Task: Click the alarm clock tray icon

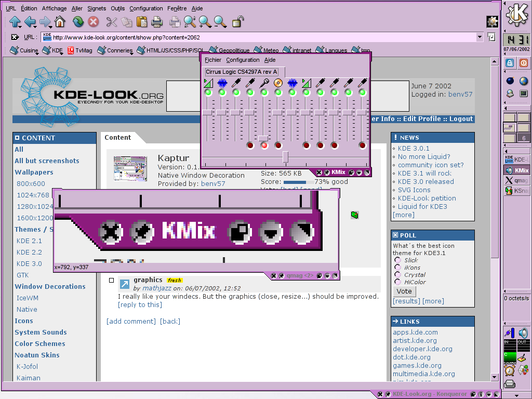Action: (510, 370)
